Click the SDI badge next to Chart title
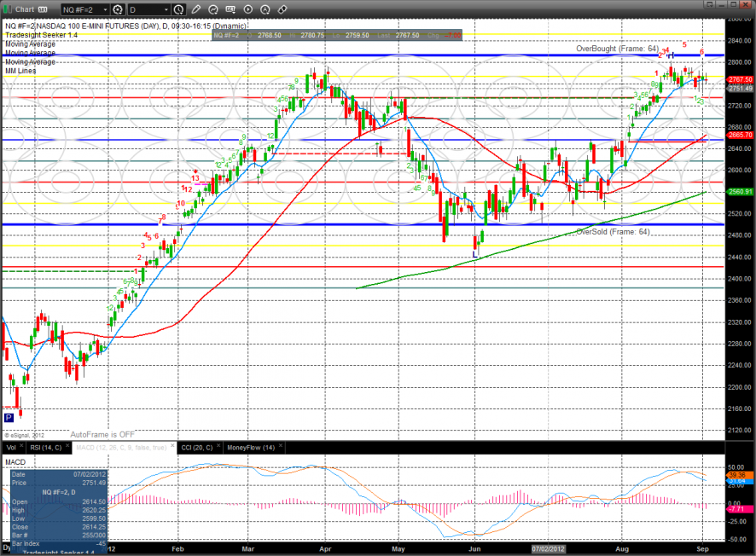 pos(43,9)
